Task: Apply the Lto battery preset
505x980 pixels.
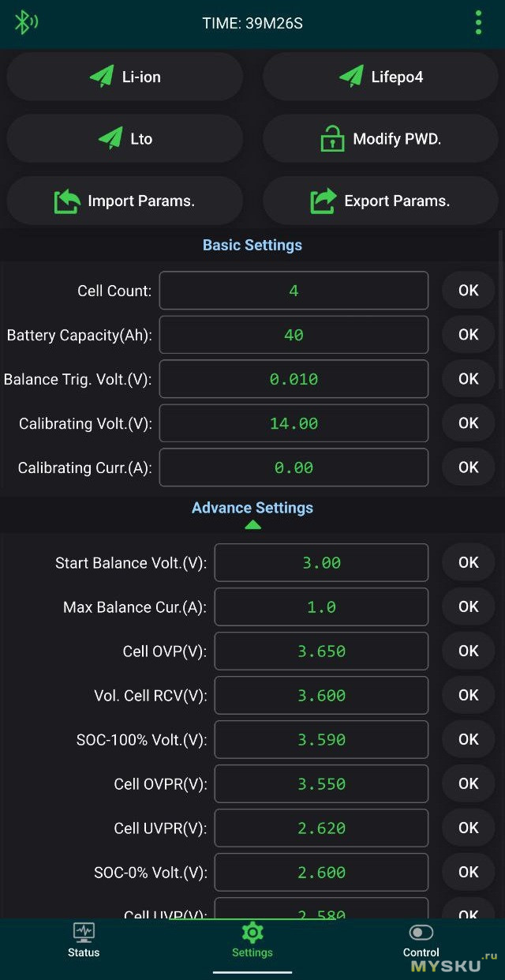Action: (125, 138)
